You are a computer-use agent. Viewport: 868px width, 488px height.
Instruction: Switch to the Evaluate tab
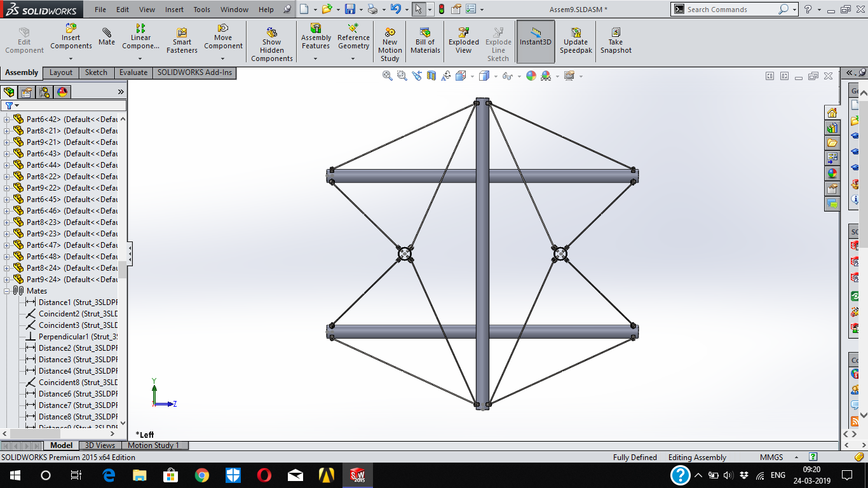point(133,72)
